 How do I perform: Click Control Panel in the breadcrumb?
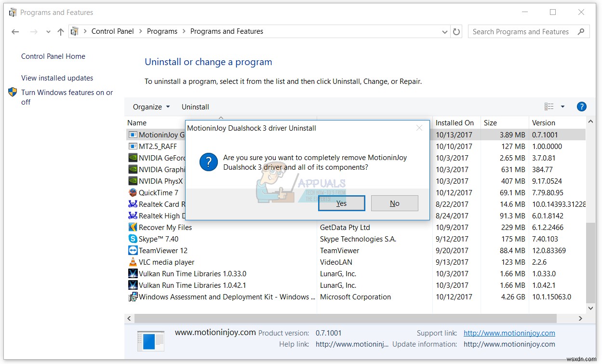click(112, 31)
